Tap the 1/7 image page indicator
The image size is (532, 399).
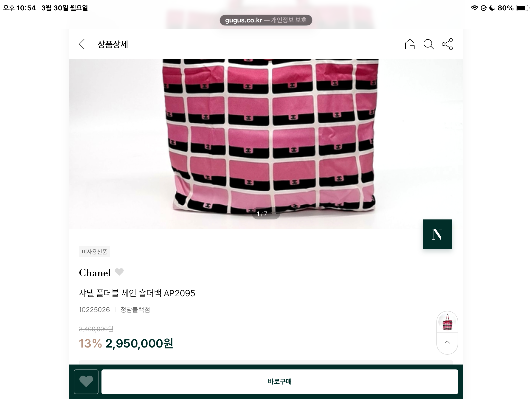pos(262,214)
